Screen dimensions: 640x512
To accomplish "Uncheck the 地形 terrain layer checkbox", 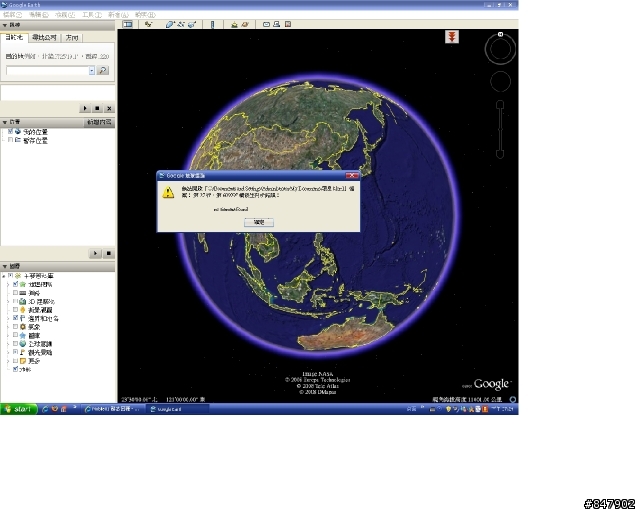I will click(x=16, y=369).
